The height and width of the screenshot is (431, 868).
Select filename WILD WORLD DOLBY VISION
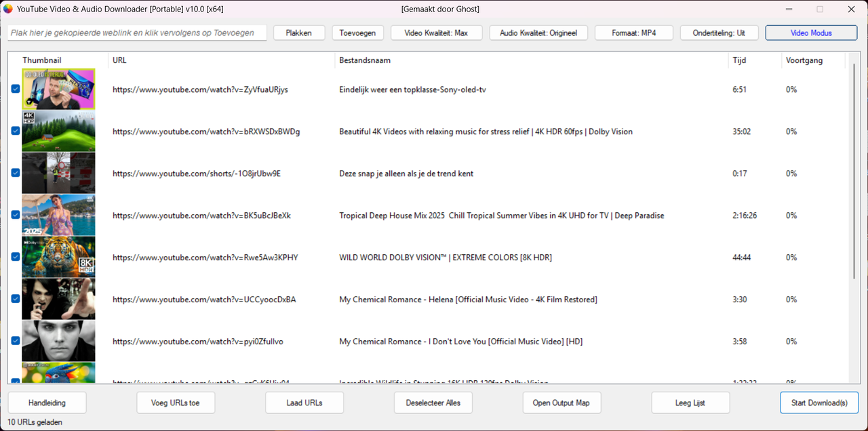coord(446,258)
